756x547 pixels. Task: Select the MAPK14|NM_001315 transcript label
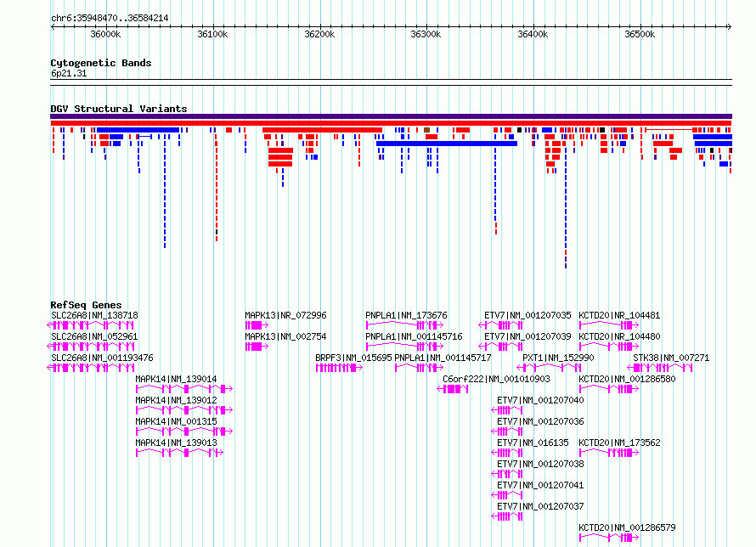pos(176,421)
